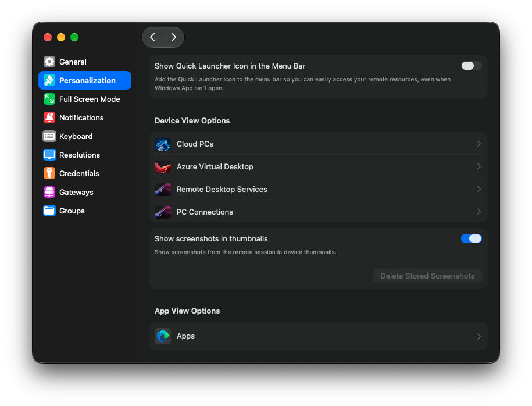Image resolution: width=532 pixels, height=406 pixels.
Task: Click Delete Stored Screenshots button
Action: pyautogui.click(x=427, y=276)
